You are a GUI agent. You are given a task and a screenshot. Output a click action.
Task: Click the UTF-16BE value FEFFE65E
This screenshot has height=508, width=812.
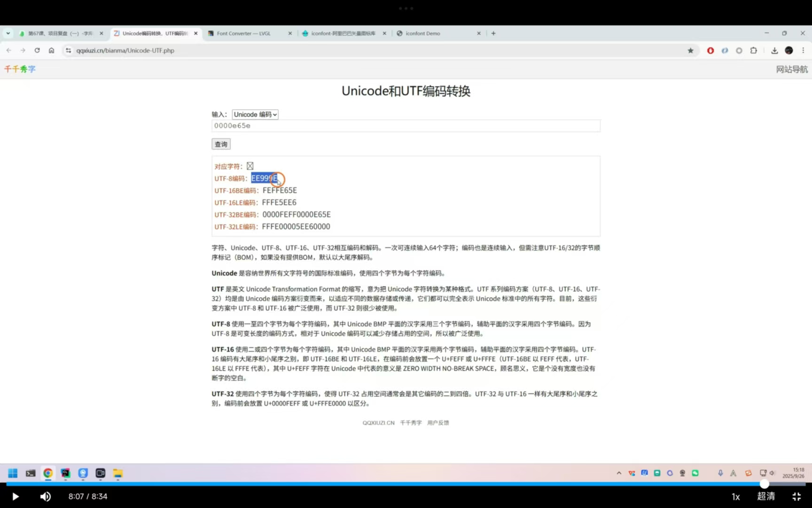(x=280, y=190)
